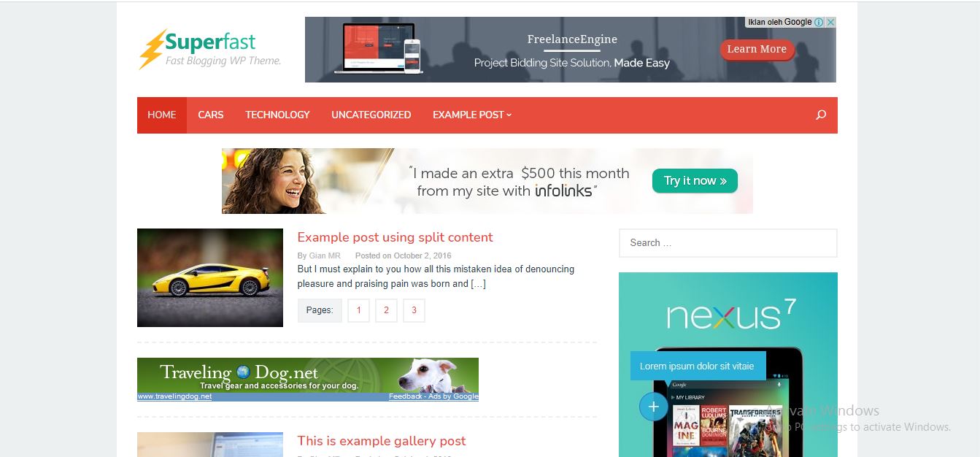The height and width of the screenshot is (457, 980).
Task: Go to page 3 of split post
Action: tap(414, 310)
